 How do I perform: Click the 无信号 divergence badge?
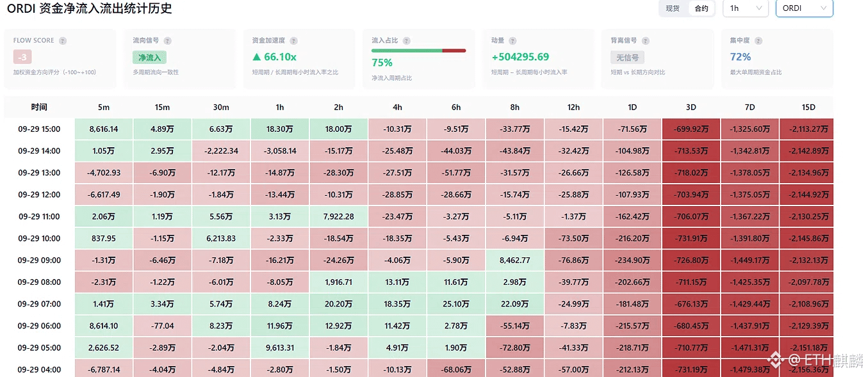point(627,58)
